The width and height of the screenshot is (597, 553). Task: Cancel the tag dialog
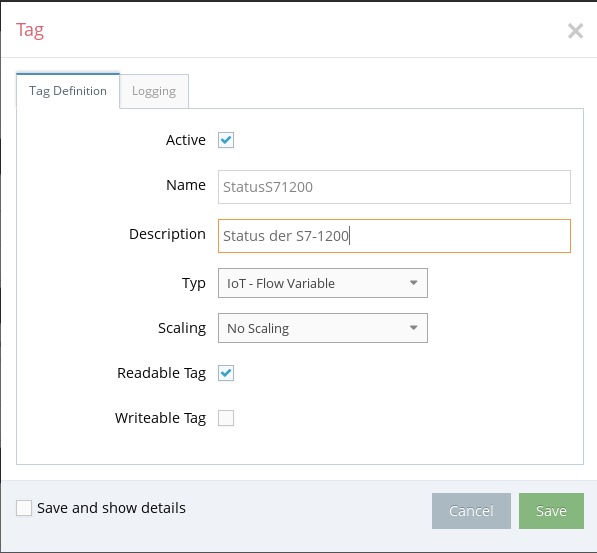click(x=471, y=511)
